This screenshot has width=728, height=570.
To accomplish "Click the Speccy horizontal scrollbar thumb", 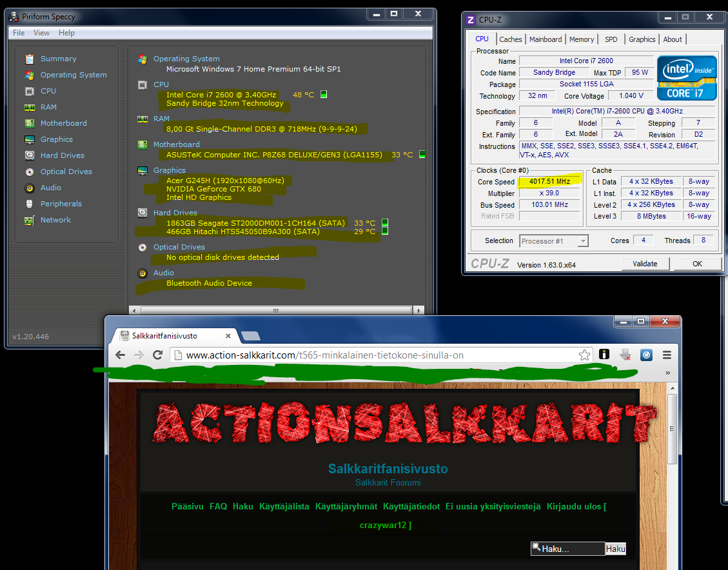I will (276, 311).
